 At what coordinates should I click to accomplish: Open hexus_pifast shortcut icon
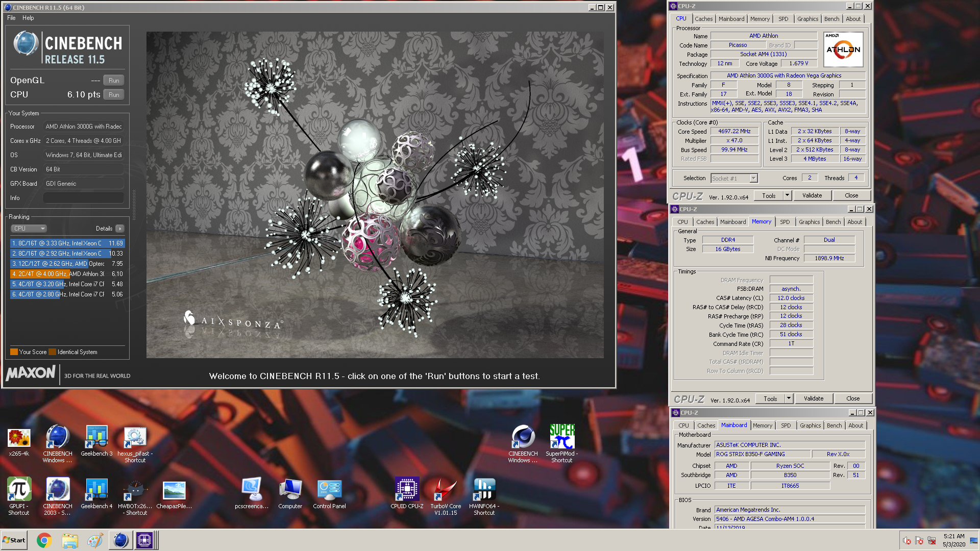(135, 444)
